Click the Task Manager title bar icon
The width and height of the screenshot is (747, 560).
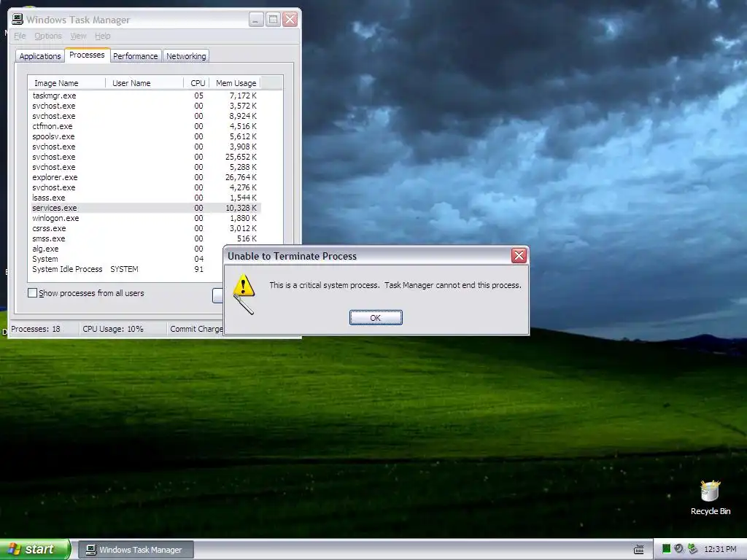pyautogui.click(x=18, y=20)
